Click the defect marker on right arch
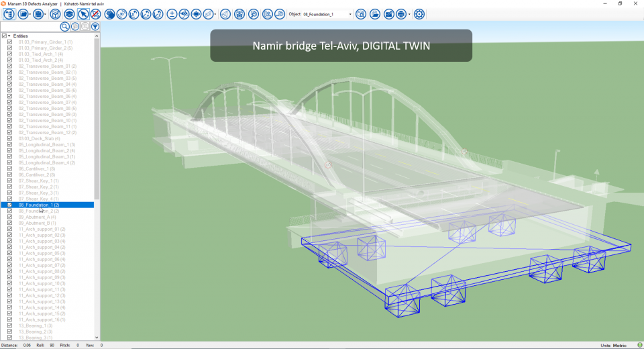The width and height of the screenshot is (644, 349). [464, 151]
